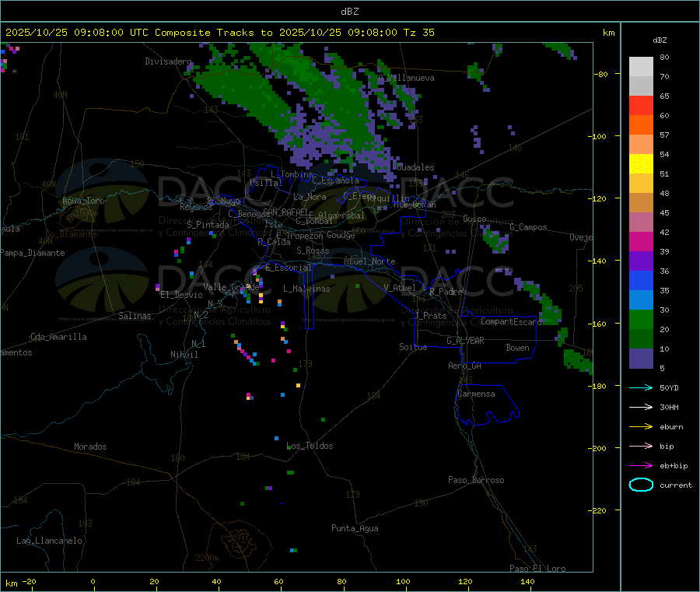Click the G_Campos map label
This screenshot has width=700, height=592.
coord(529,227)
